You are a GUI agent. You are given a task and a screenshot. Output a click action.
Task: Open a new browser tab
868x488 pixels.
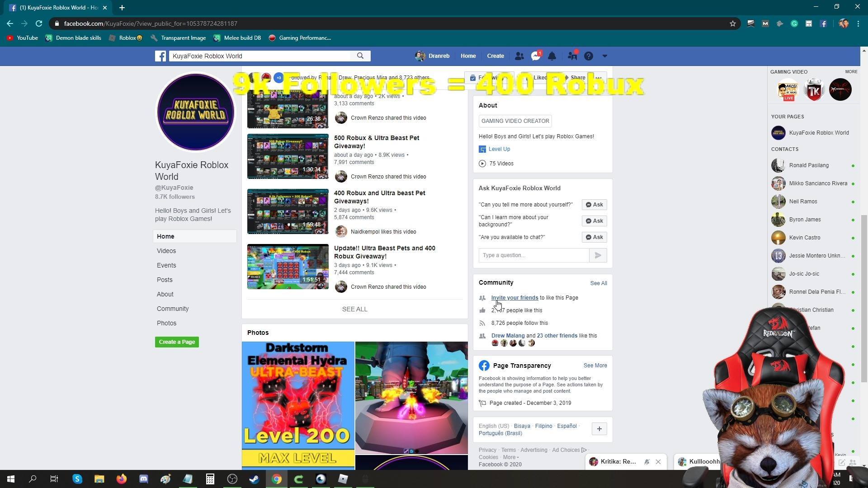tap(122, 8)
